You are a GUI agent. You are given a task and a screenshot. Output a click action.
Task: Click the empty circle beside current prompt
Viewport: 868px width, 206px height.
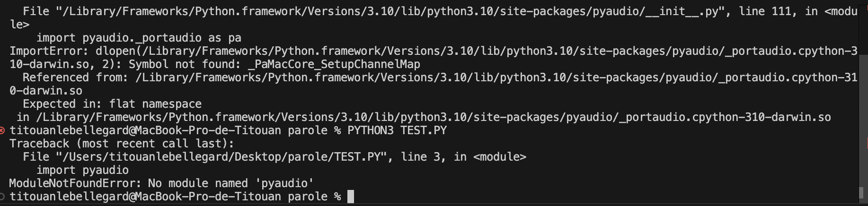click(2, 197)
